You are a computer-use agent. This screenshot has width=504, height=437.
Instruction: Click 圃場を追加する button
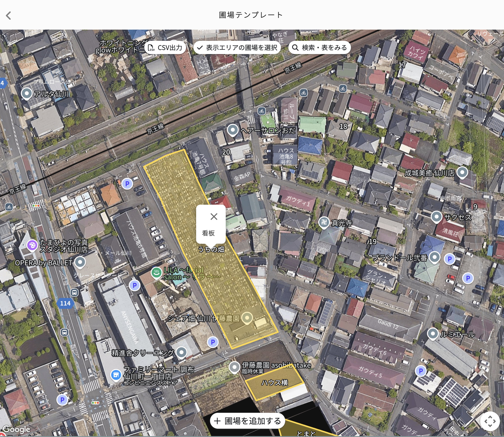247,421
